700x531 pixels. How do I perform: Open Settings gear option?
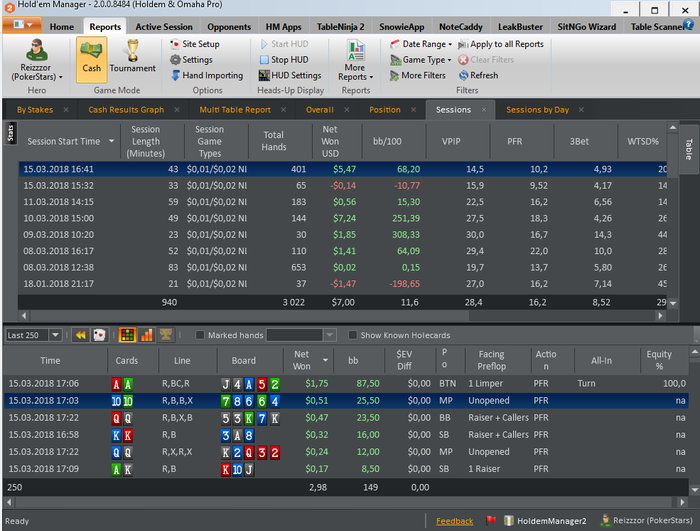pyautogui.click(x=191, y=59)
